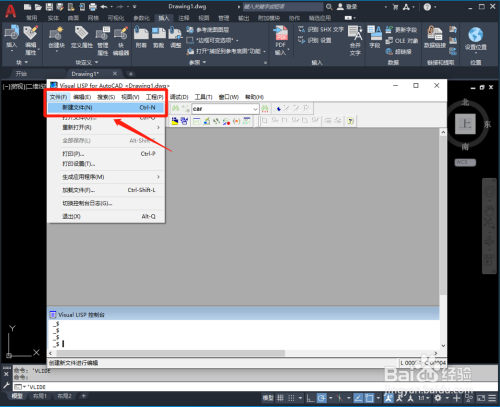Click the Customization three-lines icon in status bar

pos(492,398)
